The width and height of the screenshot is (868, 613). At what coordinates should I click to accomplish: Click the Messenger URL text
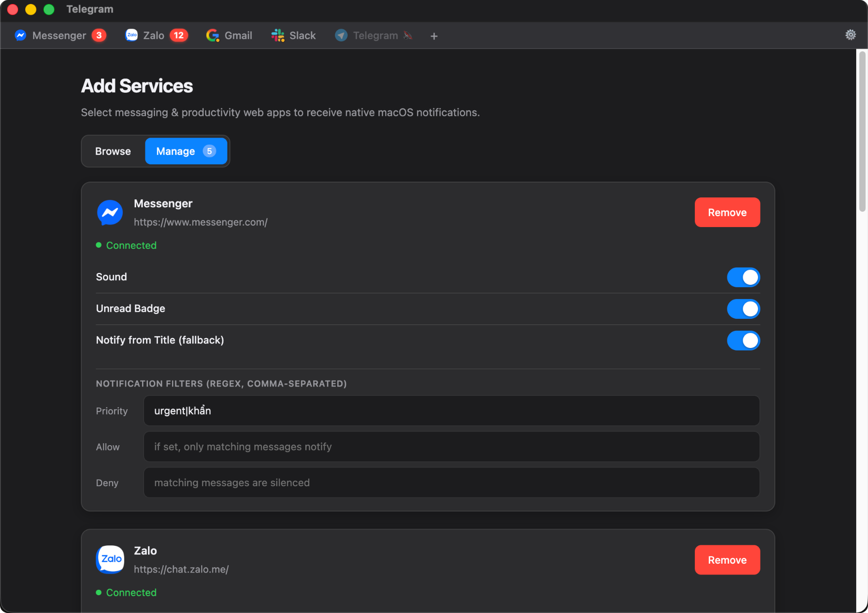point(201,222)
